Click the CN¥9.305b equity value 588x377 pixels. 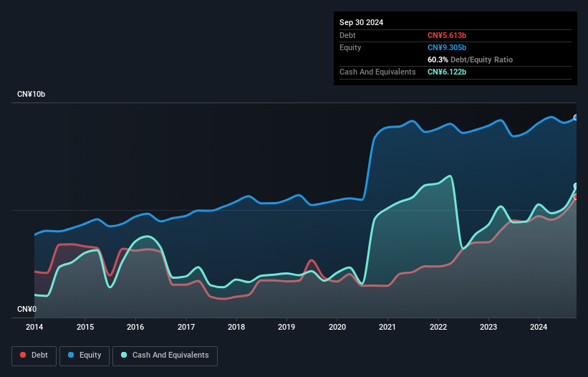coord(447,47)
